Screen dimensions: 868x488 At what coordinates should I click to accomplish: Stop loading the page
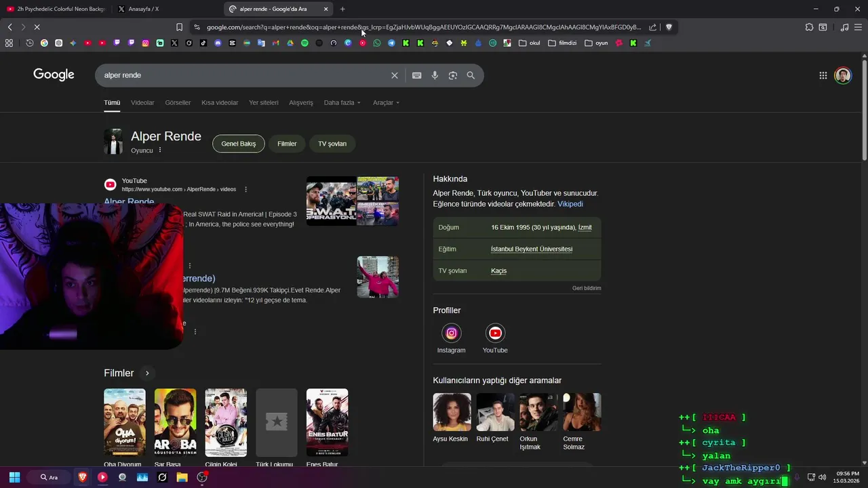point(37,27)
